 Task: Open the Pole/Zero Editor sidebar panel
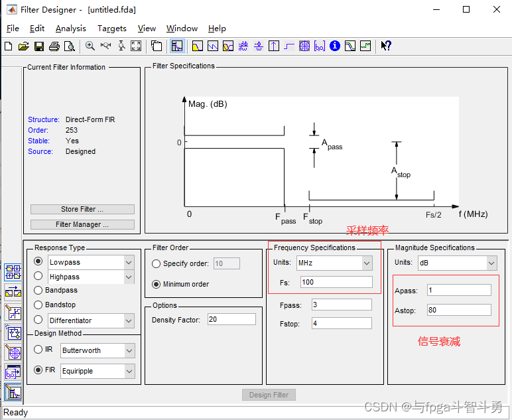13,352
